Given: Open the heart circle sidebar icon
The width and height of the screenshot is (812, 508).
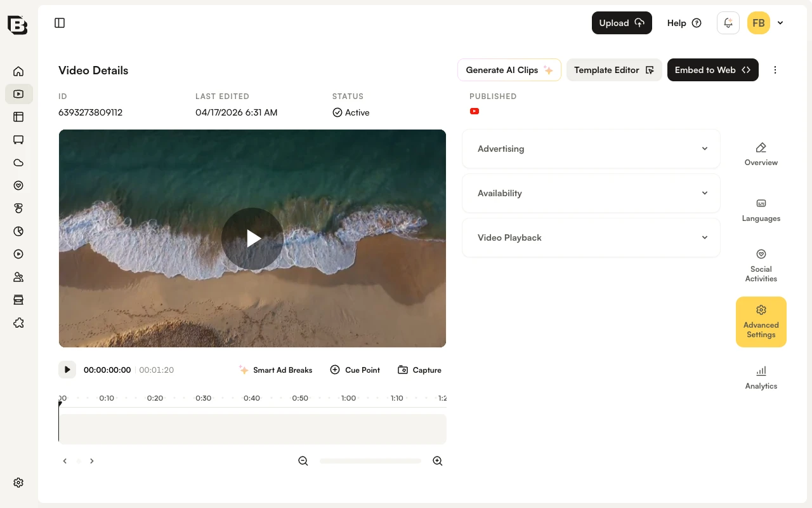Looking at the screenshot, I should coord(18,185).
